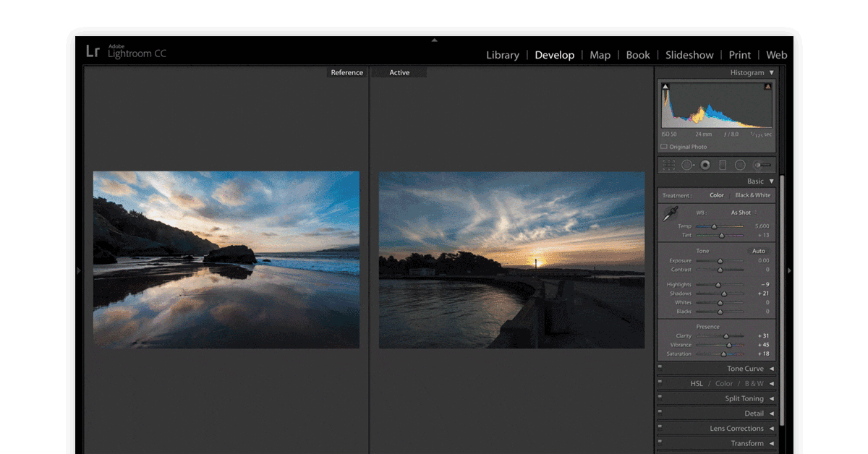
Task: Select the Adjustment Brush tool
Action: click(758, 165)
